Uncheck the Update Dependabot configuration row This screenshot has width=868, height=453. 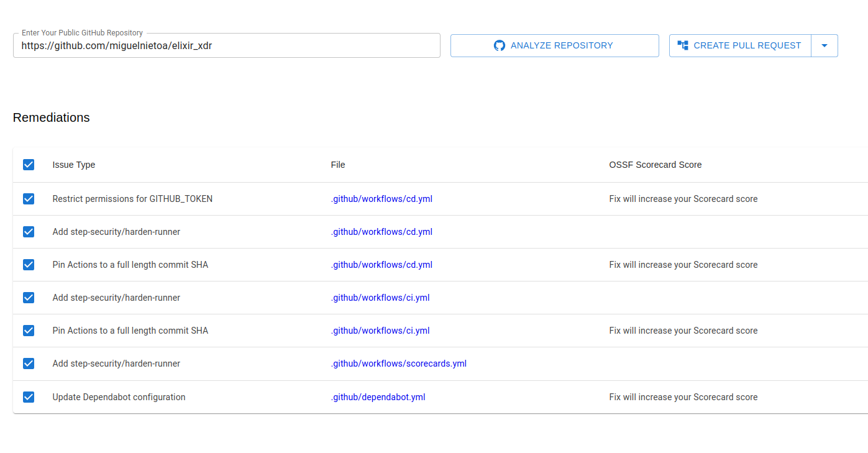click(29, 396)
